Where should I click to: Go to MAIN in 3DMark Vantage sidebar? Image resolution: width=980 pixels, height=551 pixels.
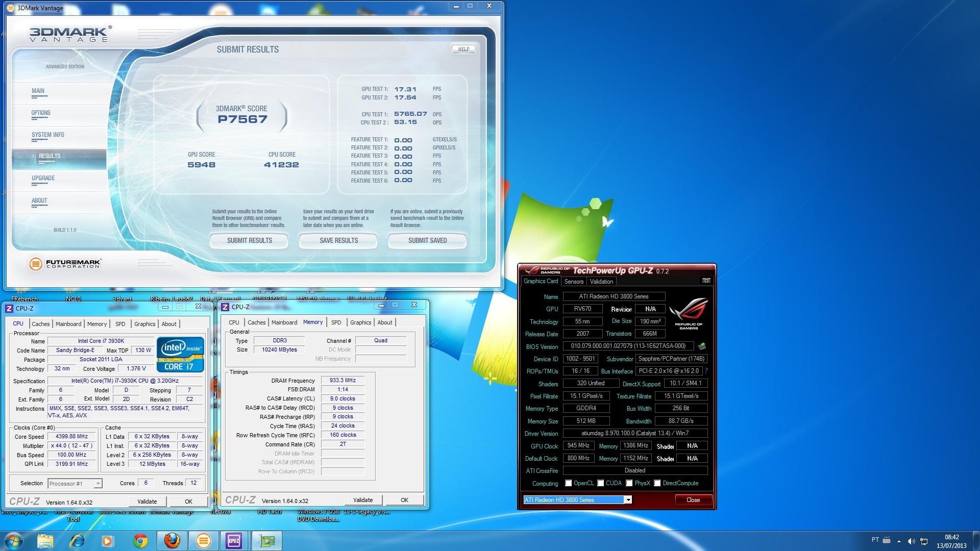[x=38, y=91]
